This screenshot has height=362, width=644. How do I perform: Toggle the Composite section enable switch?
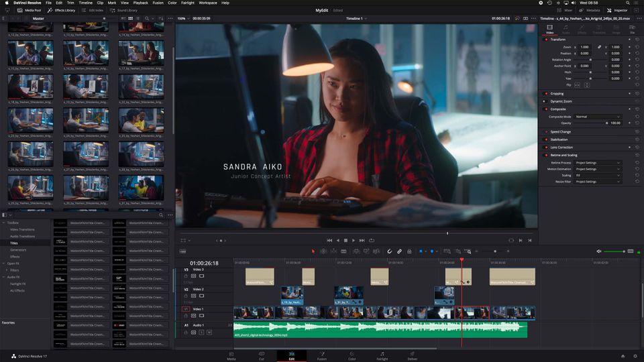[546, 109]
